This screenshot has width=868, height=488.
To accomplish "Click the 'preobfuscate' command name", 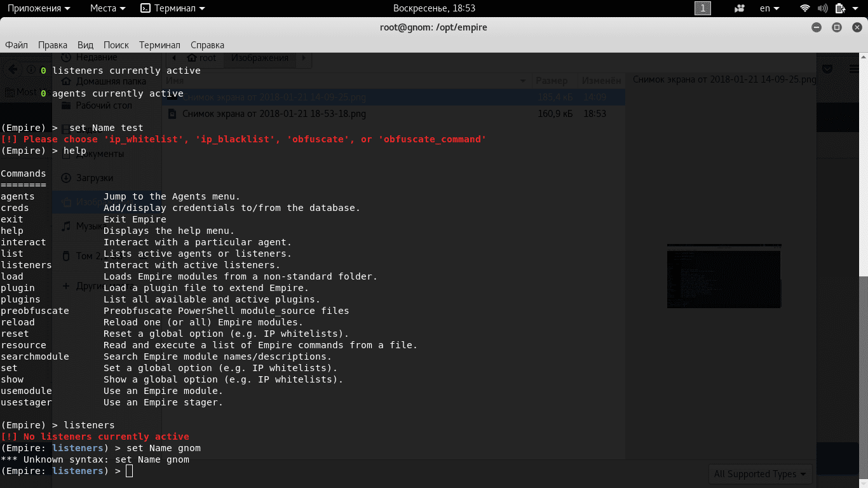I will tap(35, 311).
